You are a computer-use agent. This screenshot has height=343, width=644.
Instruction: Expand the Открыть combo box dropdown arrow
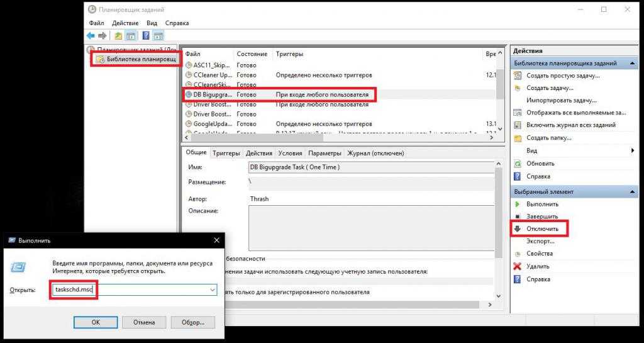point(213,290)
